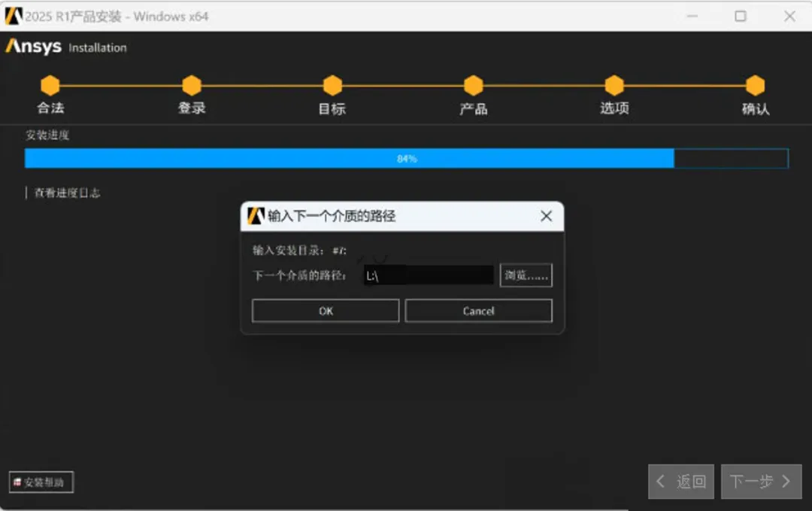Select the 登录 step hexagon
Viewport: 812px width, 511px height.
192,86
